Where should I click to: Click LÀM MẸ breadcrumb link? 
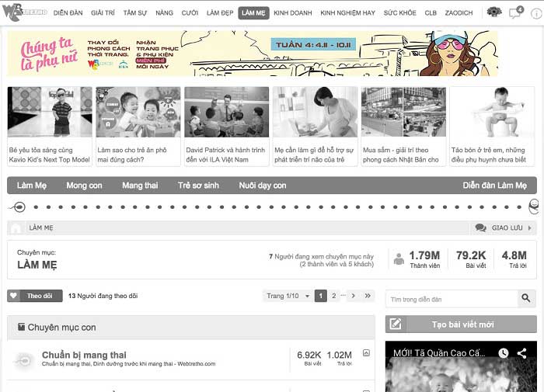pyautogui.click(x=41, y=227)
